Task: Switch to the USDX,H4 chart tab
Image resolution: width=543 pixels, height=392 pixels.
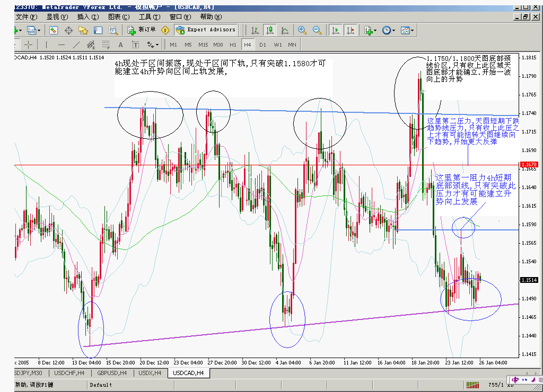Action: pos(150,373)
